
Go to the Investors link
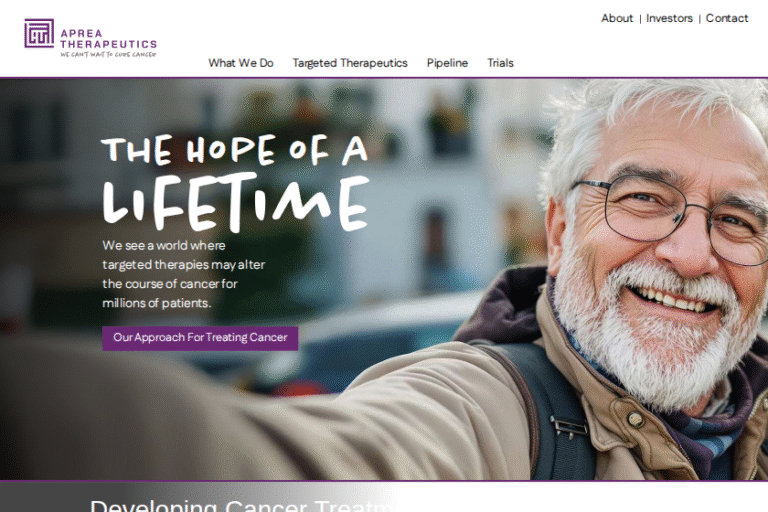click(x=669, y=18)
